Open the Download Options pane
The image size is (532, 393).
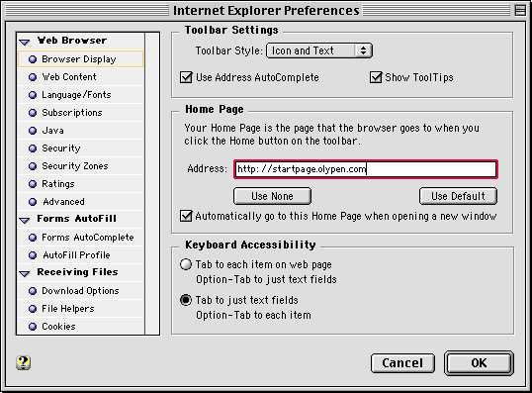[81, 291]
